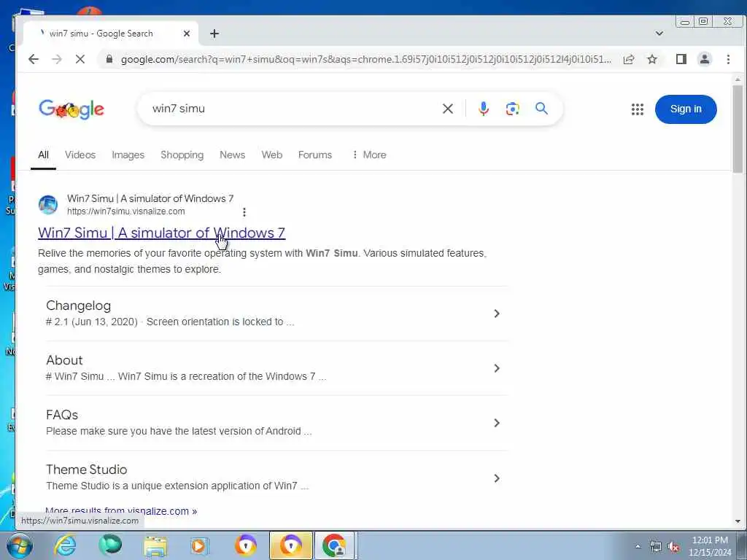Select the All results tab
Viewport: 747px width, 560px height.
click(43, 155)
